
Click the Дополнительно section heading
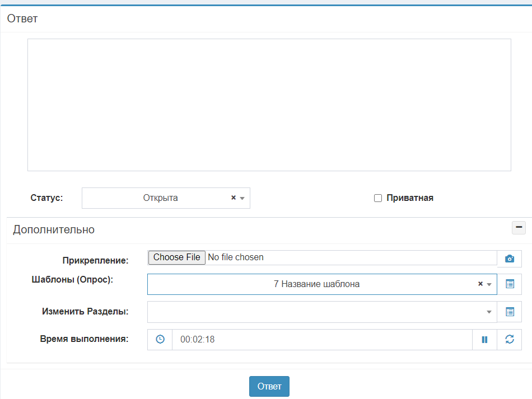tap(54, 229)
